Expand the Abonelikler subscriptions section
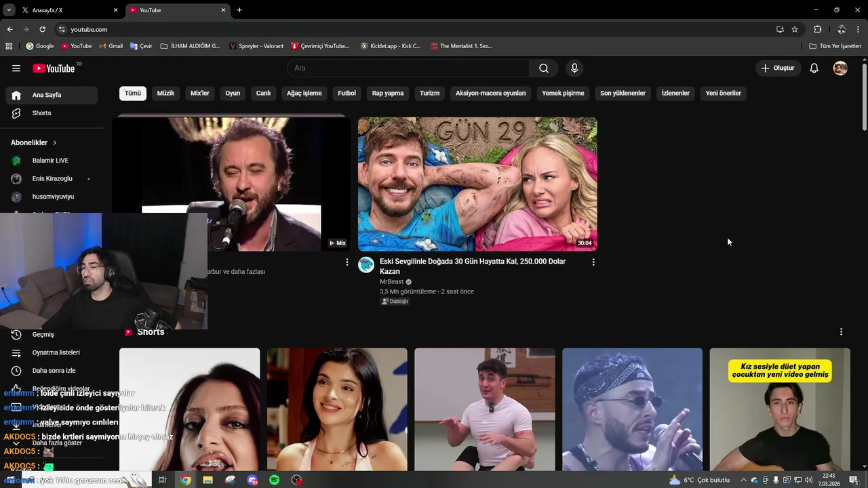The height and width of the screenshot is (488, 868). (34, 142)
